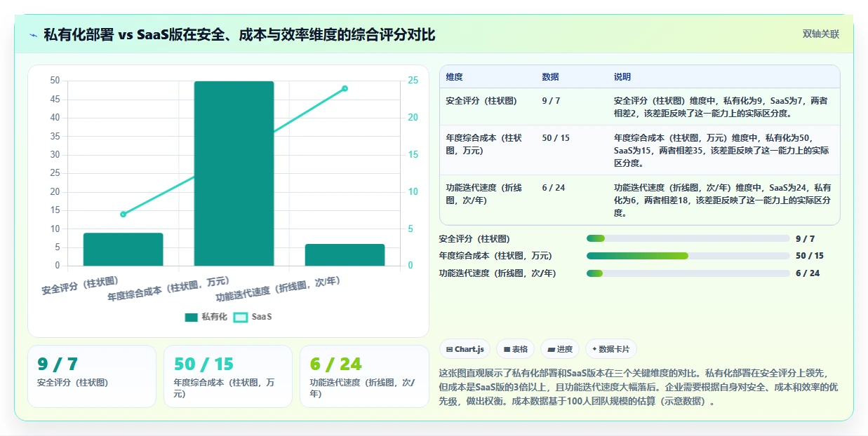Click the 年度综合成本 table row label
Screen dimensions: 868x436
[484, 144]
